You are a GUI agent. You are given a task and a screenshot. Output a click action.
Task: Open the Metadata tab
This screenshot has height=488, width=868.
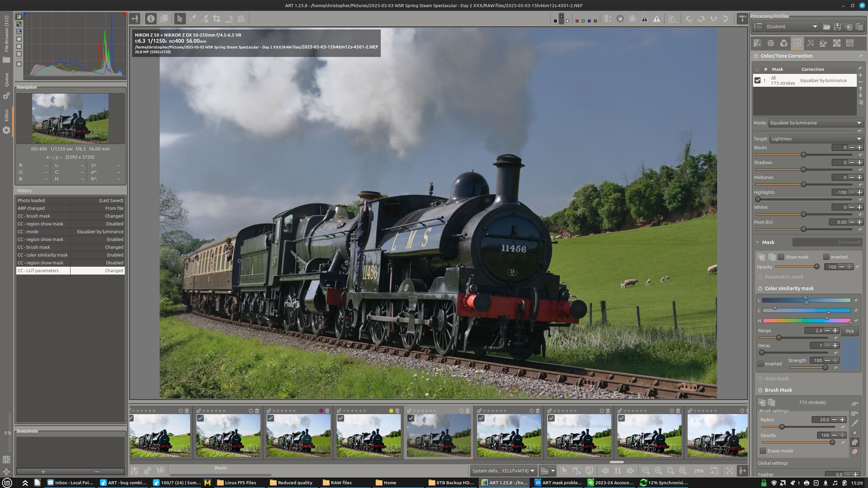(850, 43)
